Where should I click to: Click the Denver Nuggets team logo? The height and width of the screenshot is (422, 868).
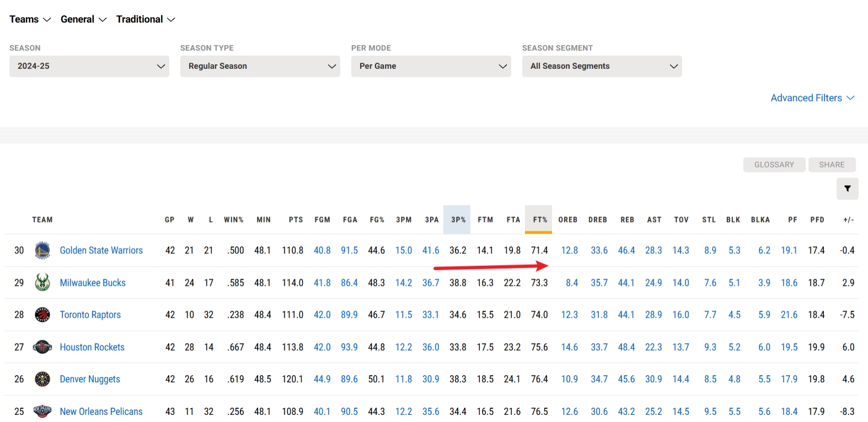click(42, 379)
